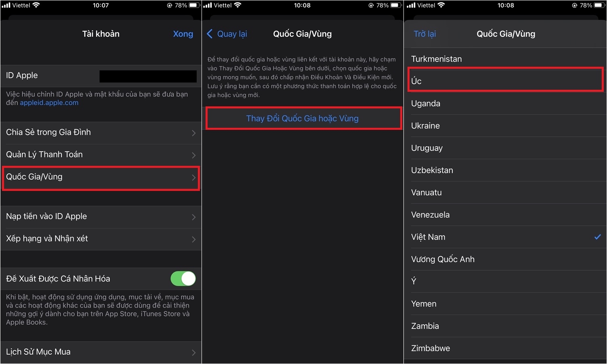
Task: Select Venezuela from the country list
Action: [x=505, y=215]
